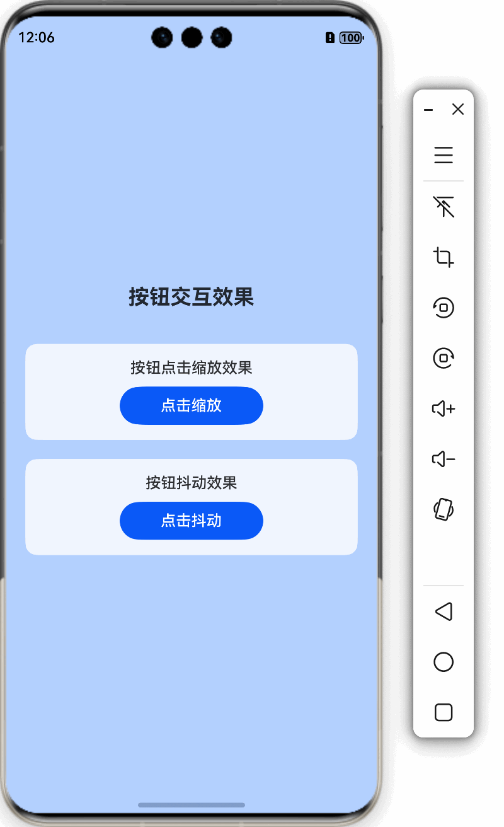The width and height of the screenshot is (504, 827).
Task: Go to home using circle button
Action: pos(444,662)
